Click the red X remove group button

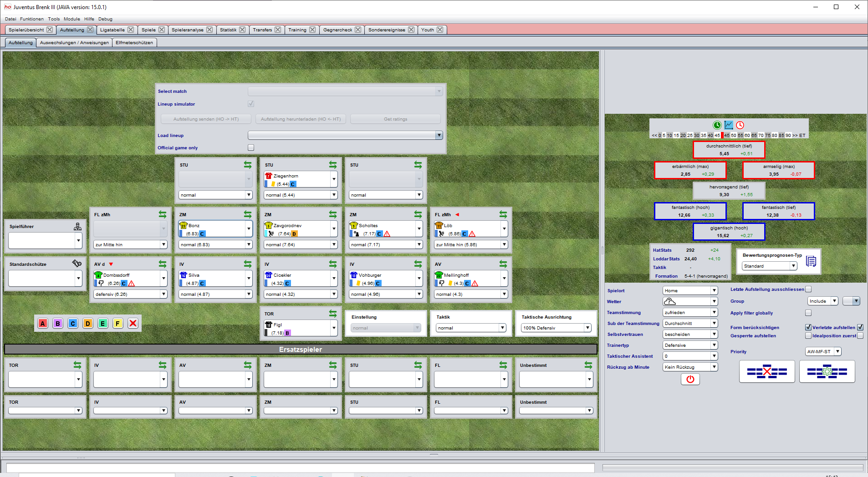tap(133, 323)
